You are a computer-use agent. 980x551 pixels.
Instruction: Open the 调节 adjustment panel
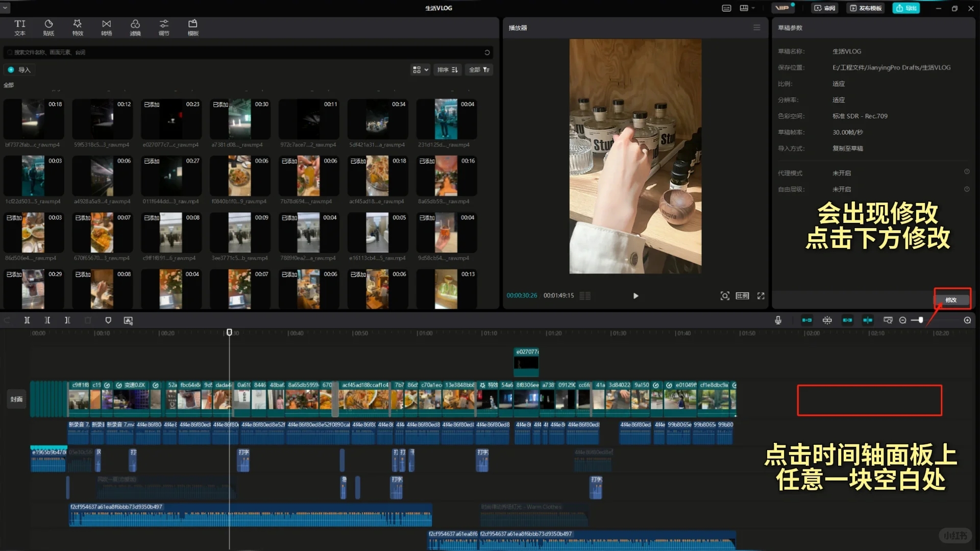pos(164,28)
